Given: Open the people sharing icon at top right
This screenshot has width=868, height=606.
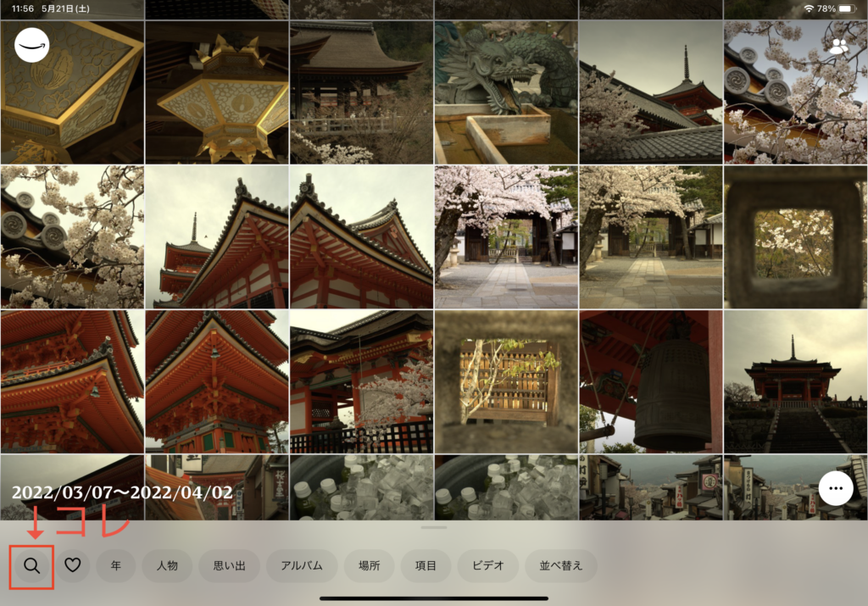Looking at the screenshot, I should click(838, 47).
